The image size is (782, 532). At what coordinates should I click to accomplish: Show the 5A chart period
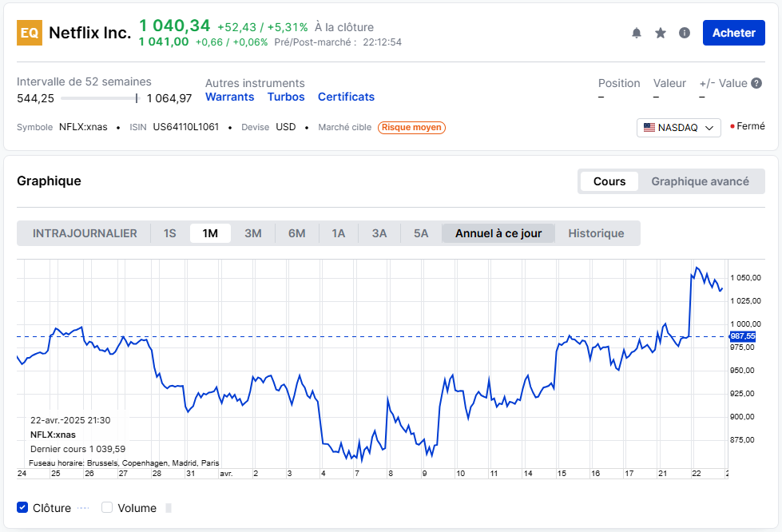[421, 233]
